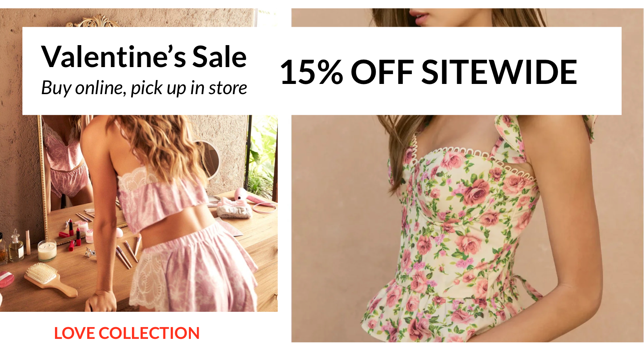Click Buy online, pick up in store

pyautogui.click(x=144, y=88)
